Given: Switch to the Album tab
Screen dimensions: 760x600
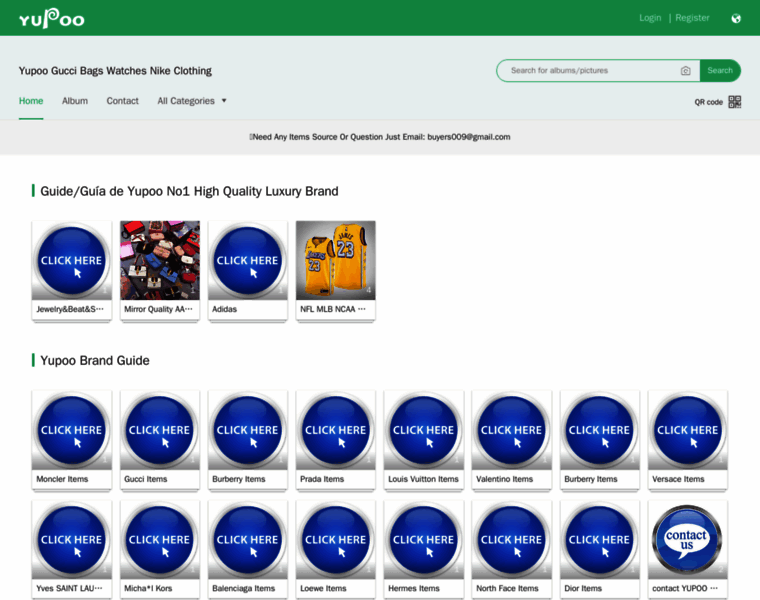Looking at the screenshot, I should coord(75,101).
